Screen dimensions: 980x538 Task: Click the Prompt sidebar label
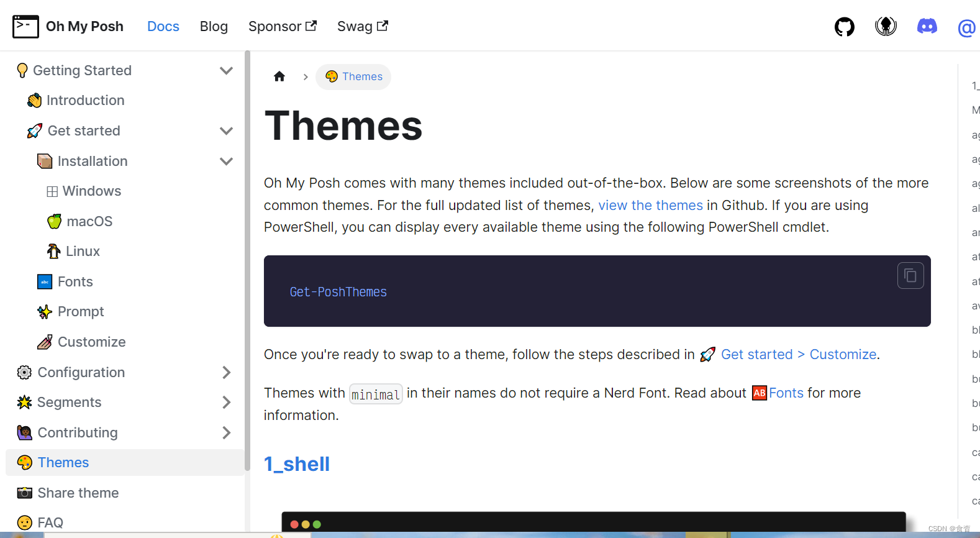click(x=81, y=311)
